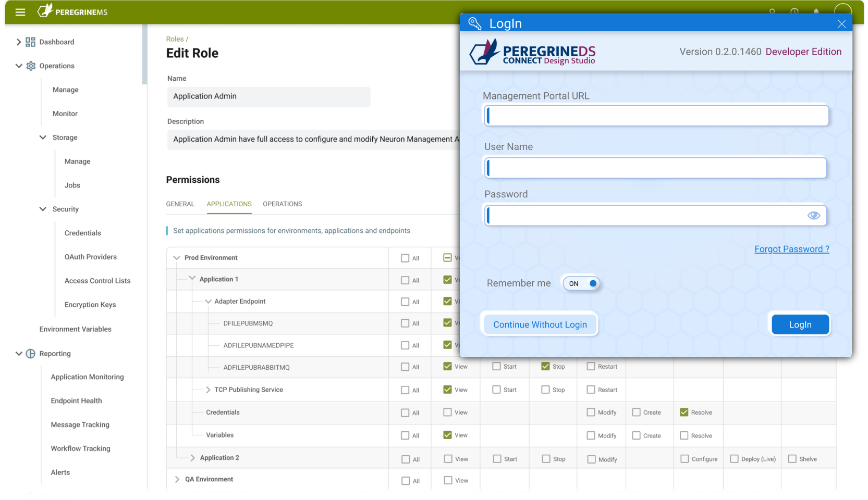Screen dimensions: 868x500
Task: Collapse the Operations sidebar section
Action: pos(19,66)
